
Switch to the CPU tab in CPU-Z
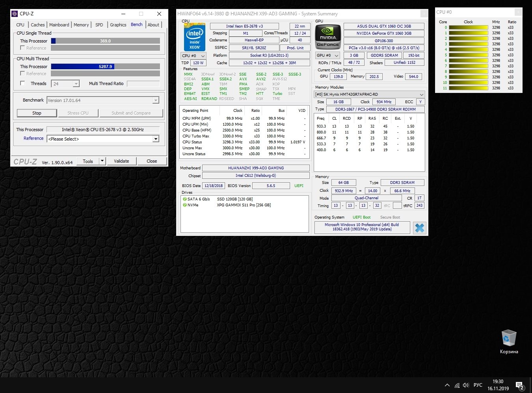pos(20,25)
